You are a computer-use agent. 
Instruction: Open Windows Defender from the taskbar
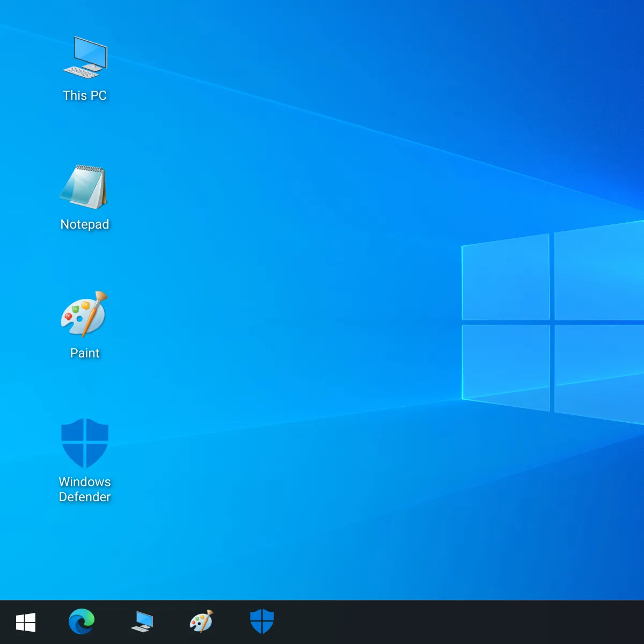click(262, 623)
